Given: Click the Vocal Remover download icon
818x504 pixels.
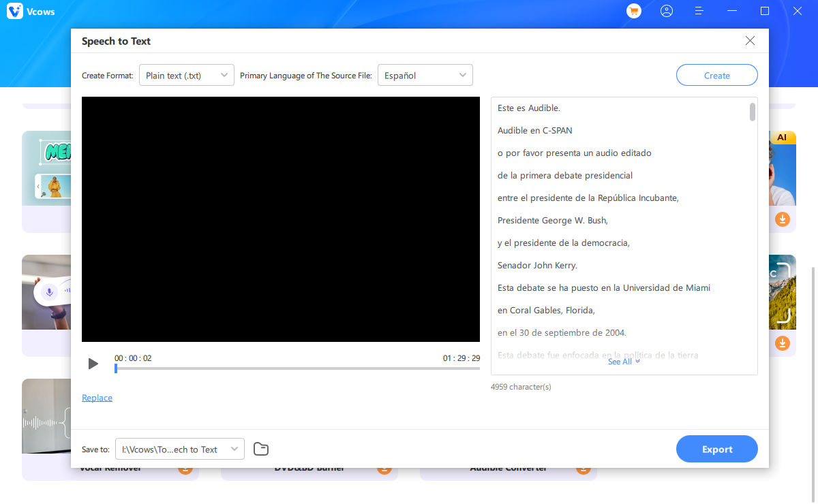Looking at the screenshot, I should (x=185, y=469).
